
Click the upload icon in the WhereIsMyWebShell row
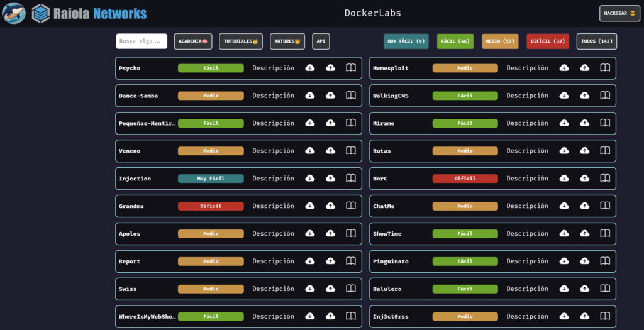click(330, 316)
